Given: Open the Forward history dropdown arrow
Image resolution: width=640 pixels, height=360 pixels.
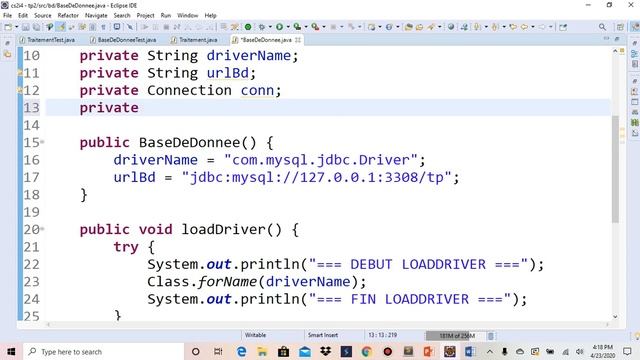Looking at the screenshot, I should coord(551,27).
